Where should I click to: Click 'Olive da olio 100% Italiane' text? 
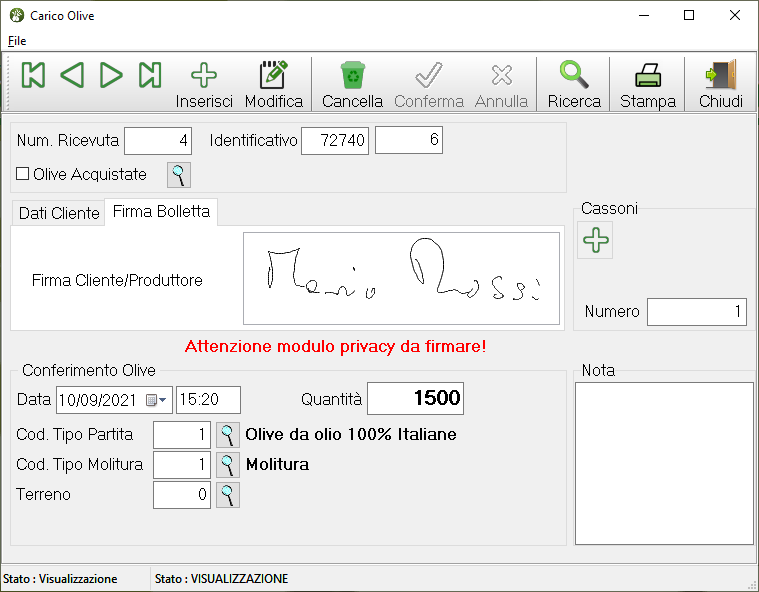350,435
